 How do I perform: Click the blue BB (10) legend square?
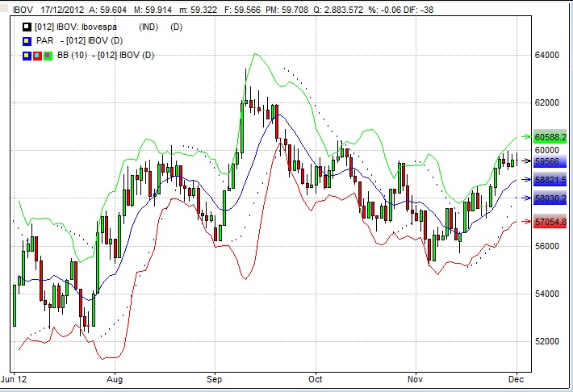pos(26,55)
